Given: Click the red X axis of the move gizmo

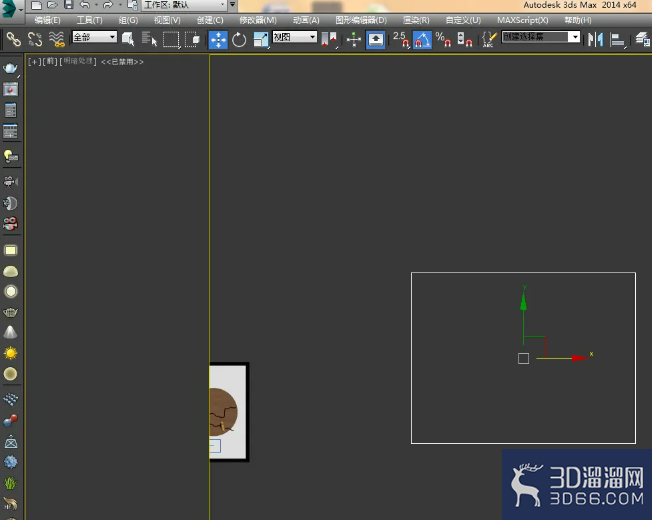Looking at the screenshot, I should [x=563, y=358].
